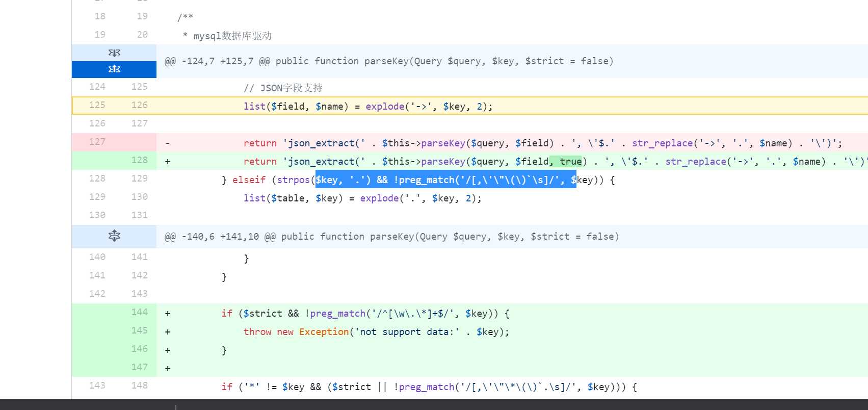Viewport: 868px width, 410px height.
Task: Click added line number 147
Action: click(139, 367)
